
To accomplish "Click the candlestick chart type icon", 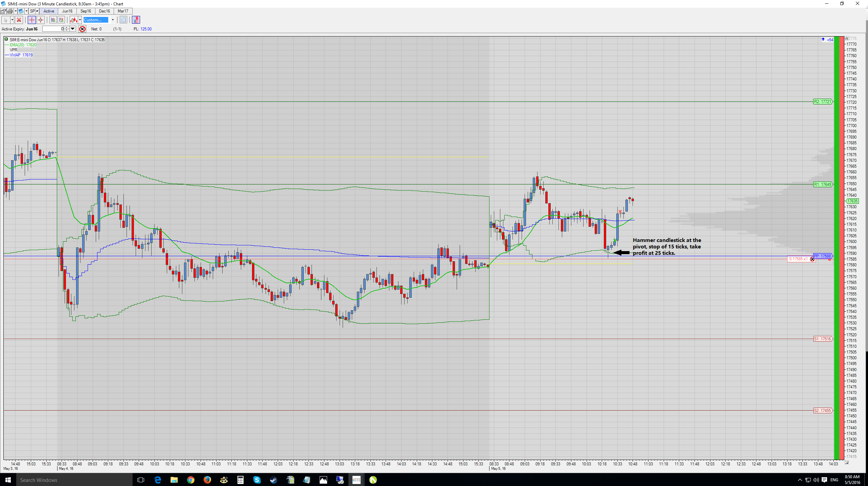I will coord(74,20).
